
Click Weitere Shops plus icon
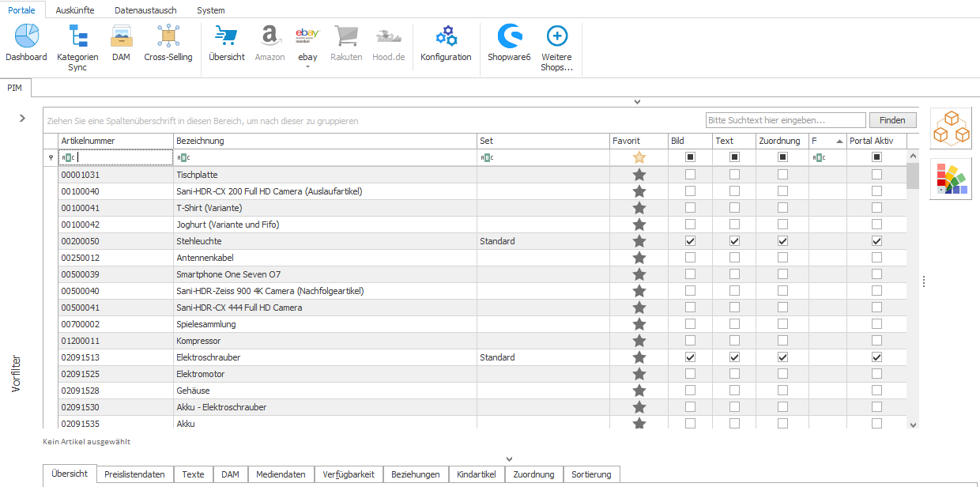(556, 36)
